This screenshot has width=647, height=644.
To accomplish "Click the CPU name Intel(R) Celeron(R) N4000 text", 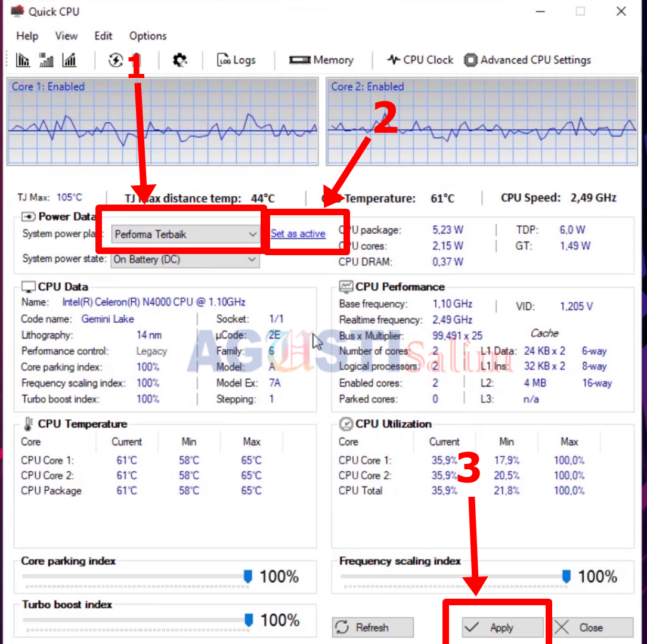I will 154,302.
